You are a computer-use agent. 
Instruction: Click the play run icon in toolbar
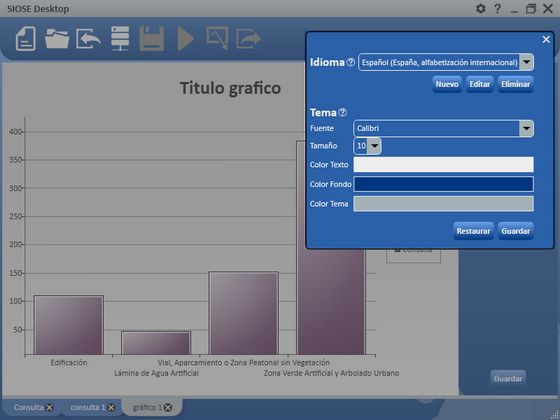tap(186, 39)
